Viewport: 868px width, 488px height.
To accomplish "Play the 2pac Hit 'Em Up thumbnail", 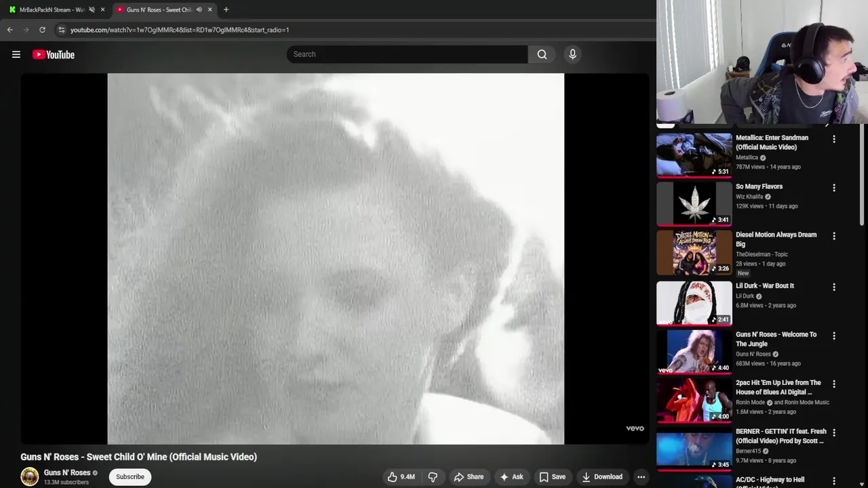I will coord(694,400).
